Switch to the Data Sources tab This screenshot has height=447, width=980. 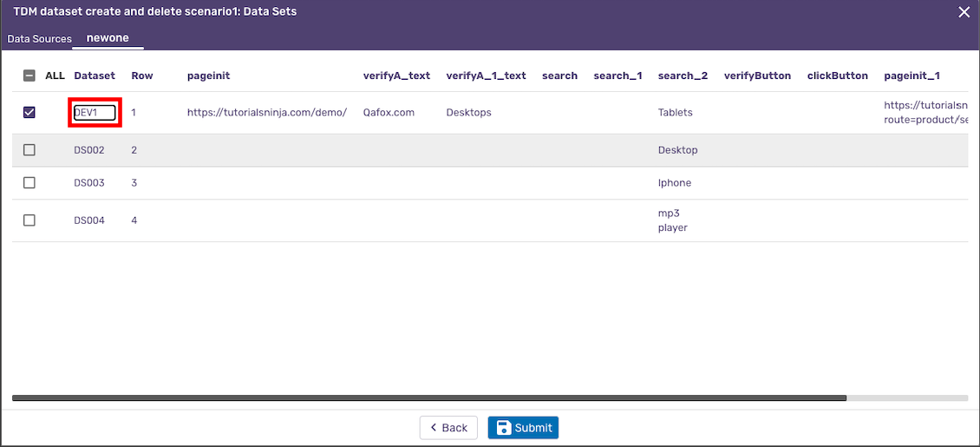pyautogui.click(x=39, y=39)
